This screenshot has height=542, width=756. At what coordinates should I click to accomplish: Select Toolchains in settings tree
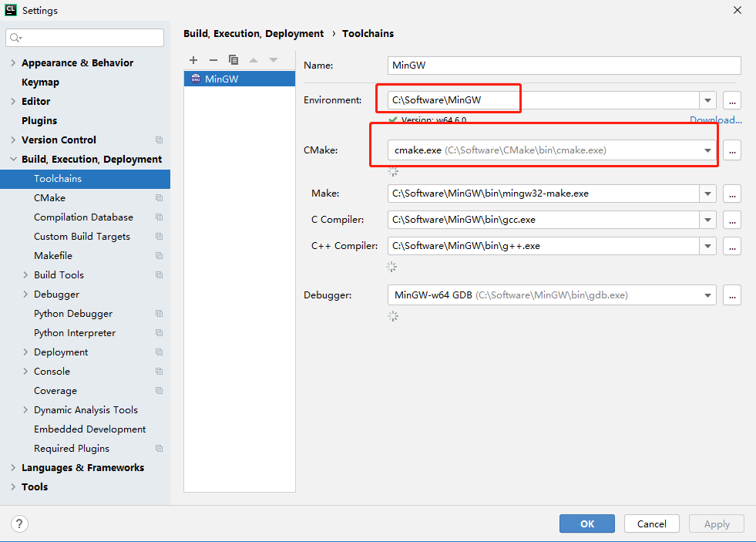point(85,179)
